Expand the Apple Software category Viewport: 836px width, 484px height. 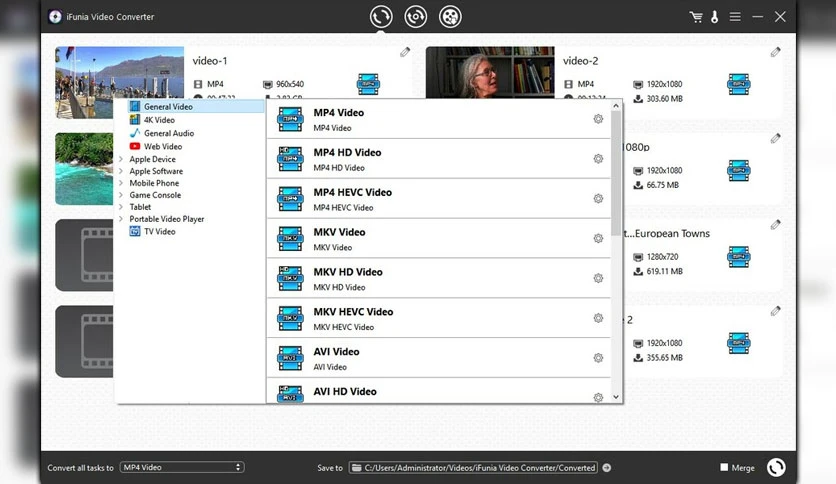click(121, 171)
